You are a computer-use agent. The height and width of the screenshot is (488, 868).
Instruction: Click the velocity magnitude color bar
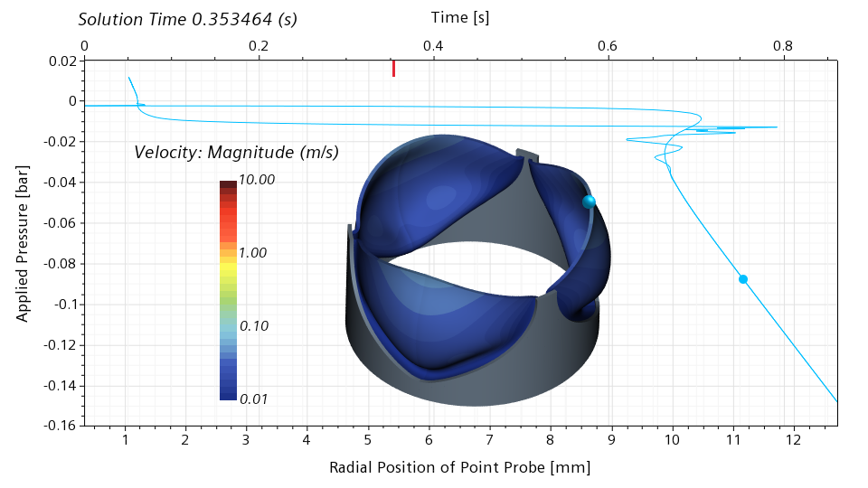click(x=228, y=289)
